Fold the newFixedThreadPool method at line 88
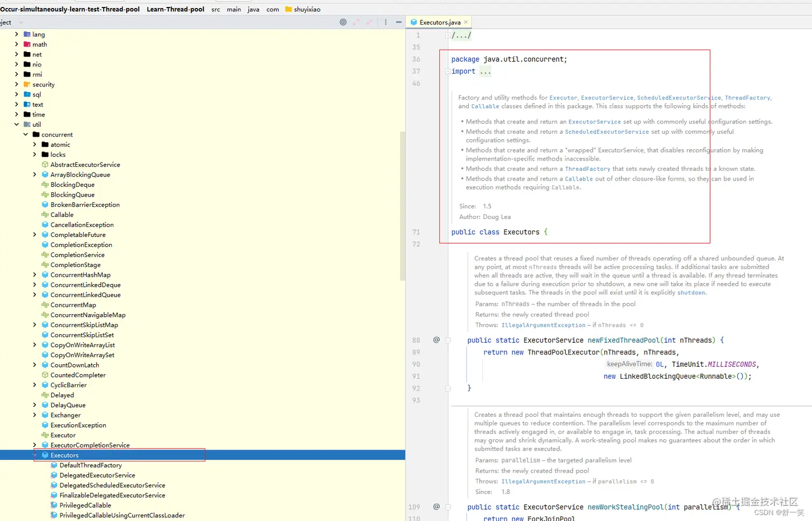This screenshot has height=521, width=812. pyautogui.click(x=448, y=340)
